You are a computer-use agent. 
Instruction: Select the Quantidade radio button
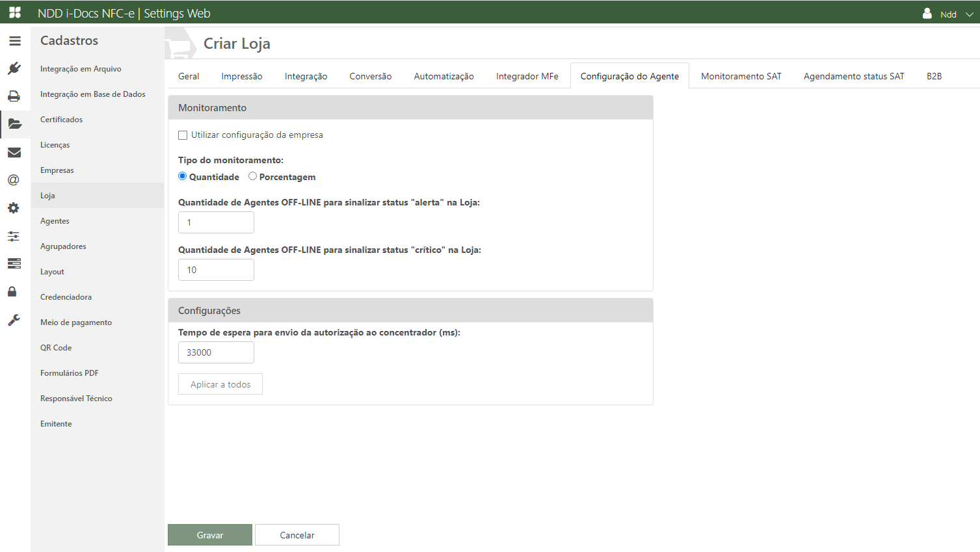click(x=183, y=176)
